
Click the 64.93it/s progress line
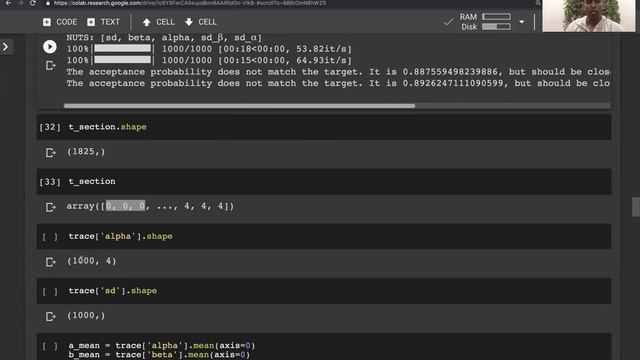[x=209, y=60]
